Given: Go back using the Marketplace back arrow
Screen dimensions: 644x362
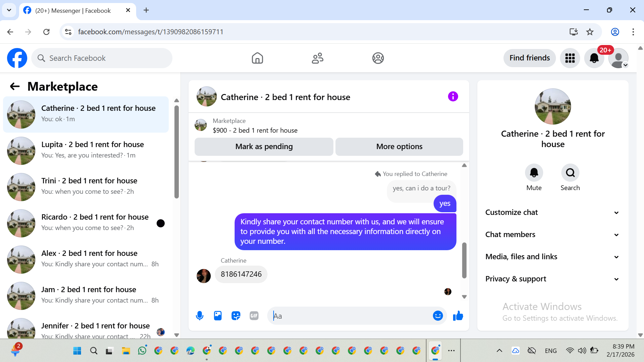Looking at the screenshot, I should click(x=15, y=87).
